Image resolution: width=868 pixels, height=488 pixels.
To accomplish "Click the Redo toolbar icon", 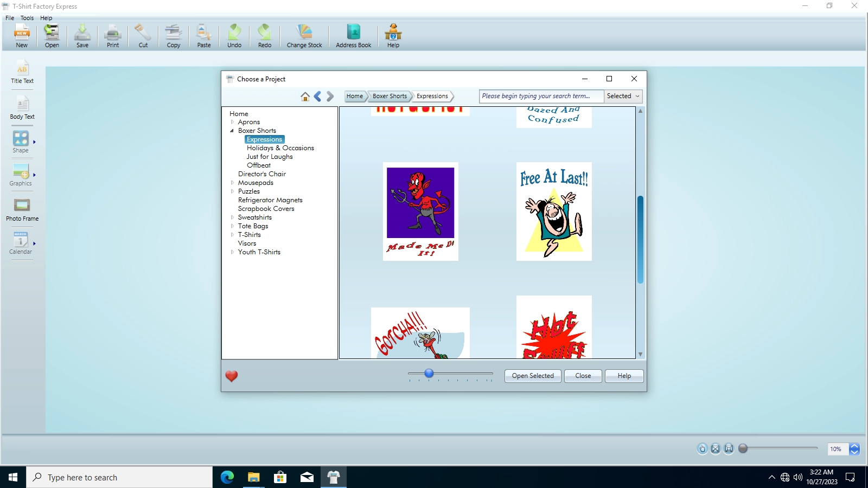I will tap(265, 36).
